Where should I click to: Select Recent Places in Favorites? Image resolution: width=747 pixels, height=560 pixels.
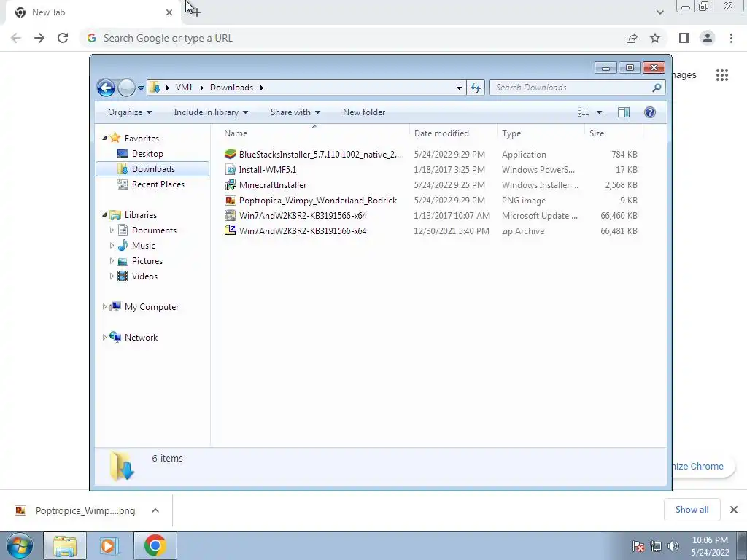(158, 184)
